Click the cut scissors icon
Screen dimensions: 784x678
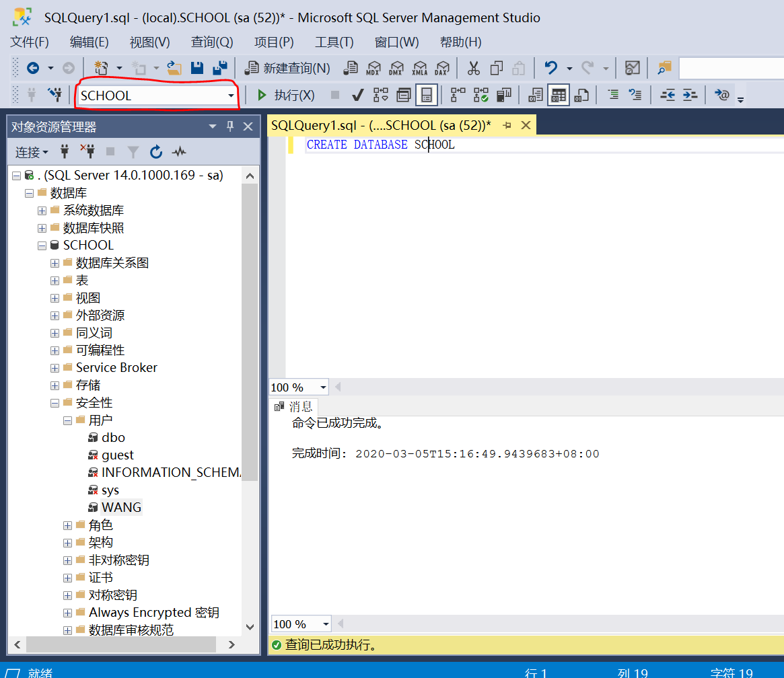pos(473,68)
